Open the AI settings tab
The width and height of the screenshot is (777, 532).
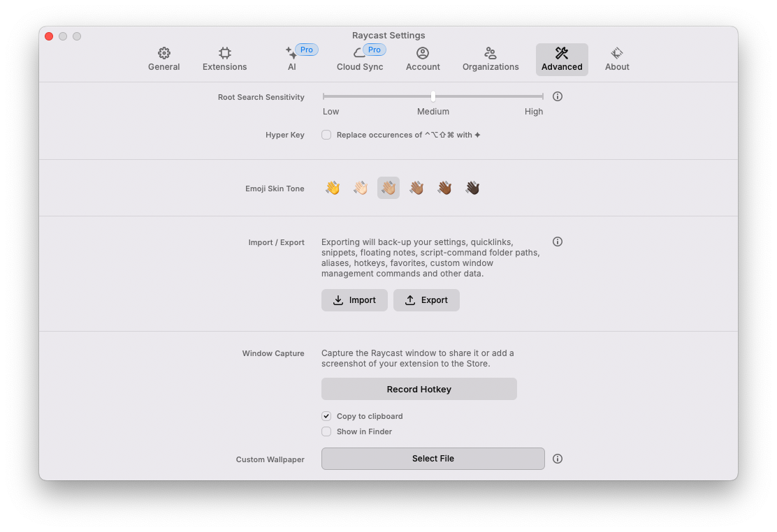coord(292,59)
